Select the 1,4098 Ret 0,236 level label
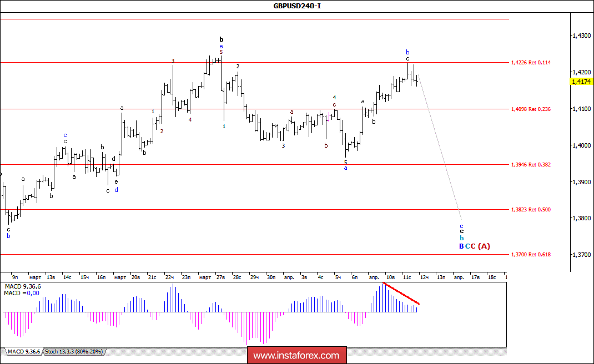Viewport: 594px width, 364px height. [x=531, y=109]
